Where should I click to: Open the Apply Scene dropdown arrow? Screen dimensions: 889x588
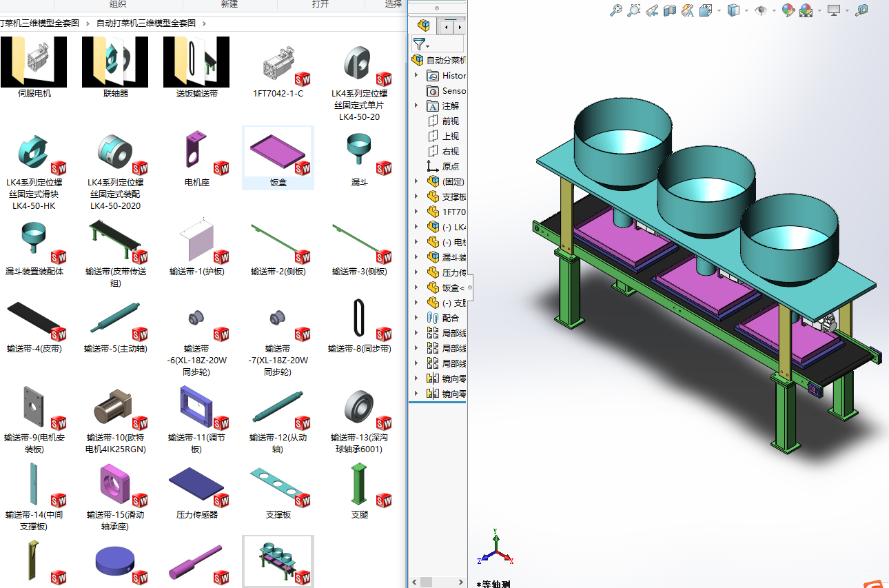819,10
